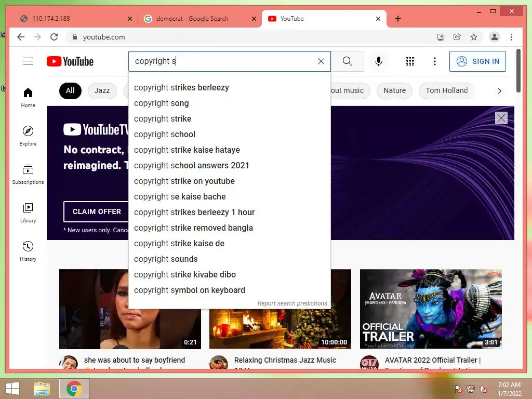532x399 pixels.
Task: Share this page from the address bar
Action: [x=457, y=37]
